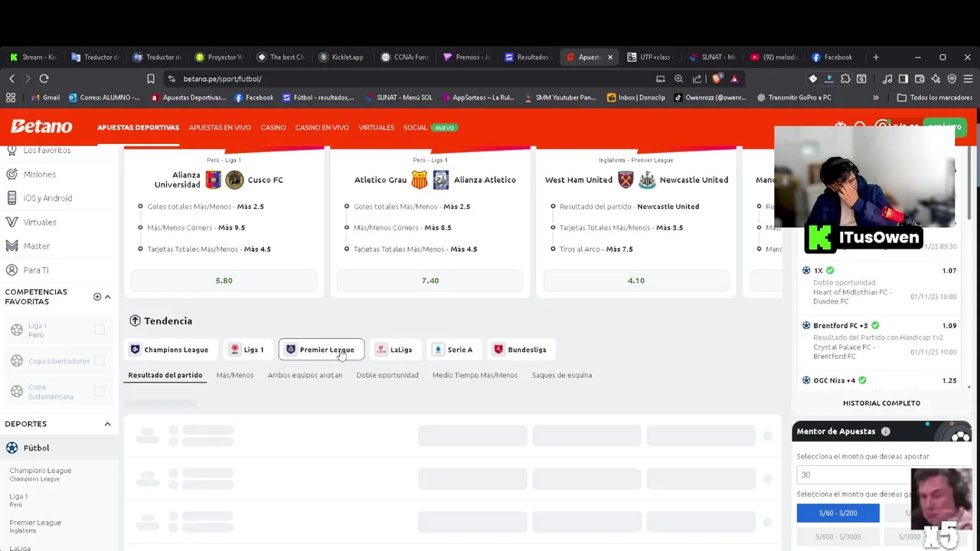The height and width of the screenshot is (551, 980).
Task: Click the Tendencia up-arrow icon
Action: coord(135,321)
